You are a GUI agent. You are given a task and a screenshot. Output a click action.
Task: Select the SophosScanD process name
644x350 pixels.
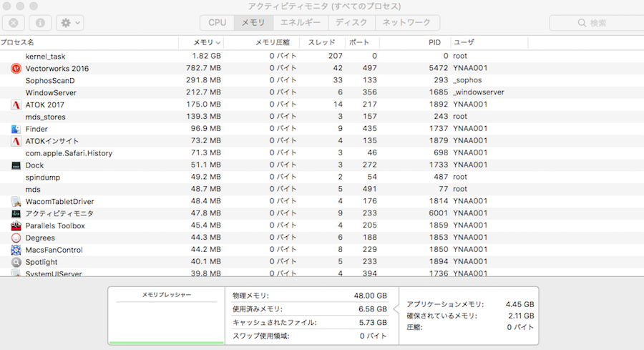pyautogui.click(x=50, y=80)
